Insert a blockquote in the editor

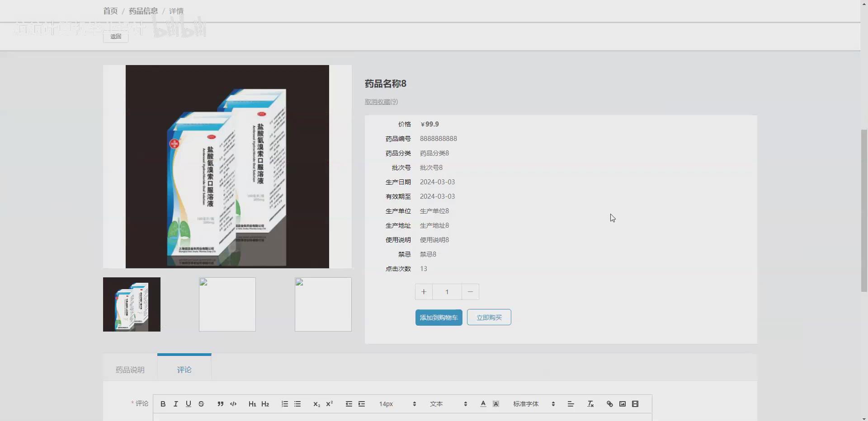tap(220, 404)
